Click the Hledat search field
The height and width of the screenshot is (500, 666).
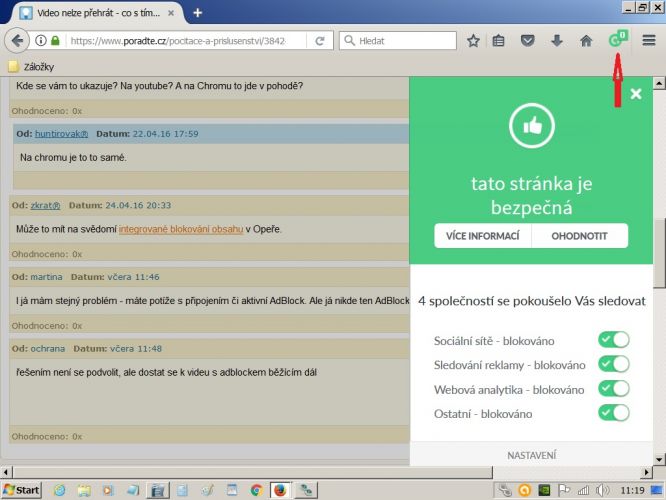[398, 41]
